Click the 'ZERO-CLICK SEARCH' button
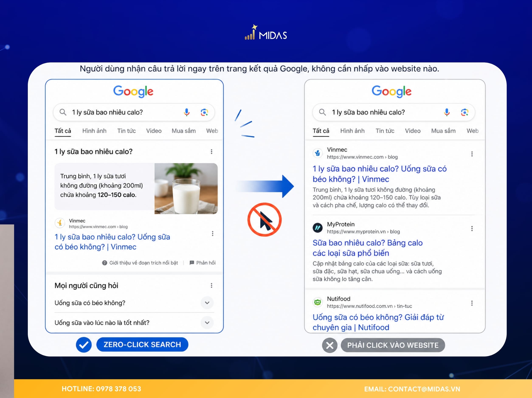532x398 pixels. pos(142,345)
